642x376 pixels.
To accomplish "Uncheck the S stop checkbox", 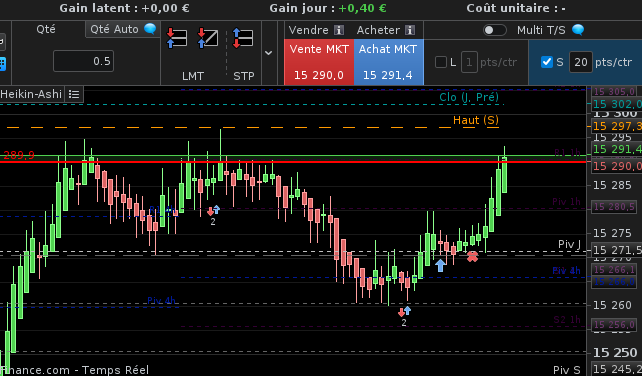I will (x=547, y=62).
